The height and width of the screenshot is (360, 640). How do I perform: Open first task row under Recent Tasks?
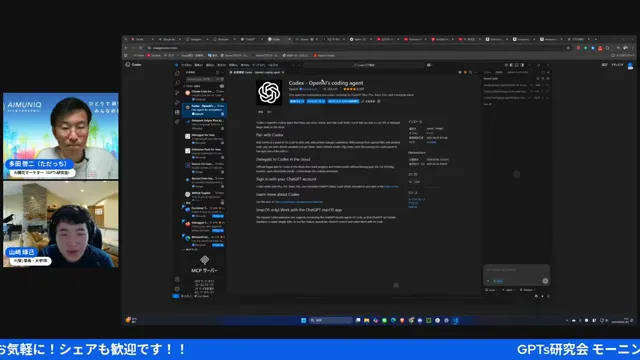point(517,85)
